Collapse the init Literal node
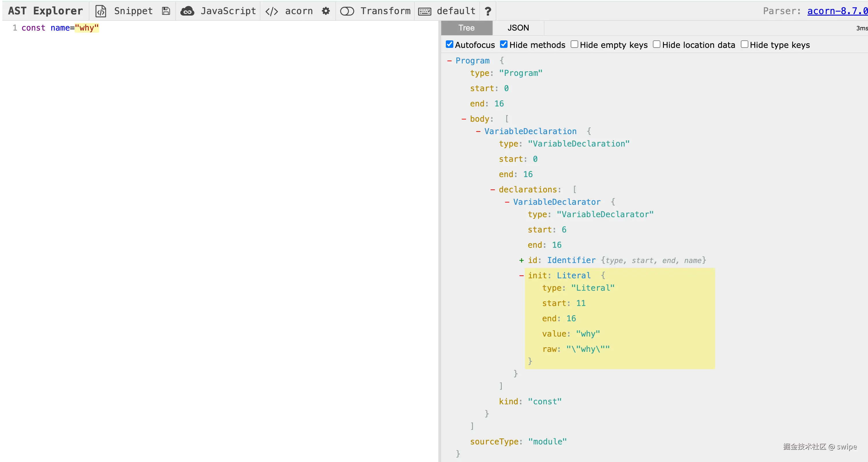 pos(521,276)
